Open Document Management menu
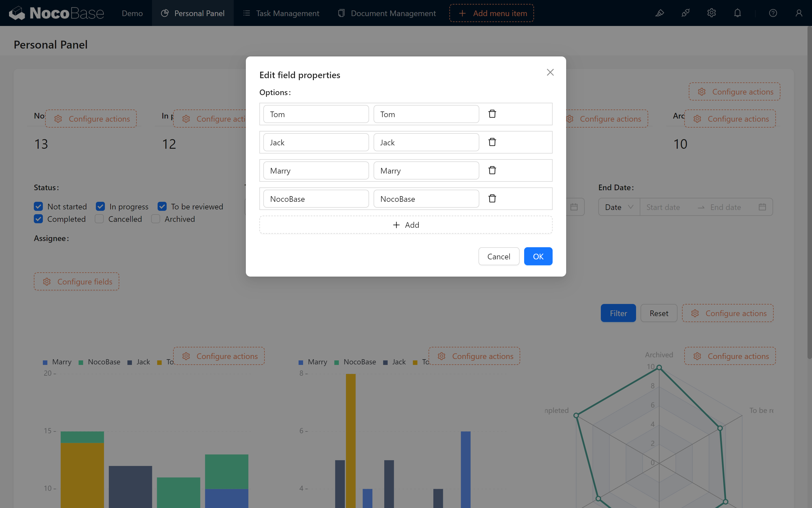 click(x=387, y=13)
